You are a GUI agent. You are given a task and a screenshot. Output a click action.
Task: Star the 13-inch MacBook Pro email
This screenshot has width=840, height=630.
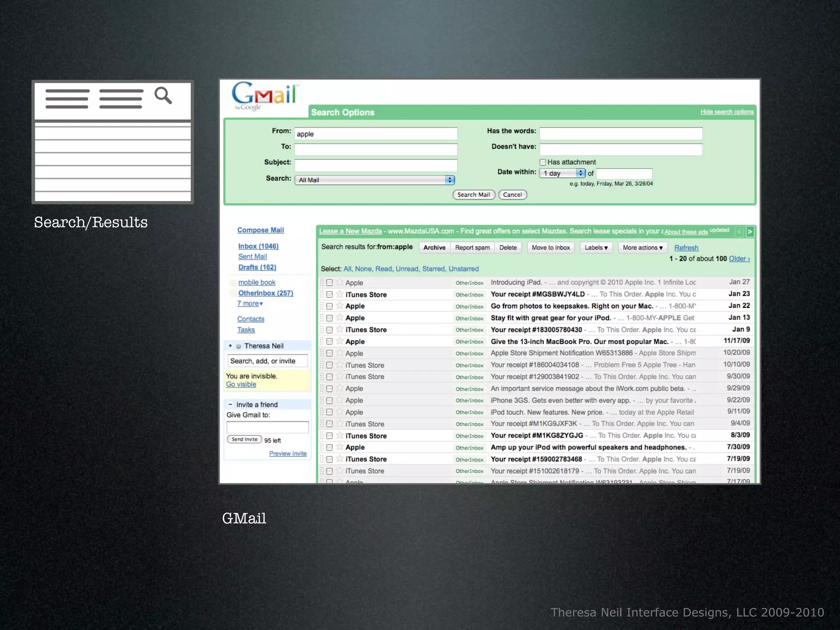(340, 341)
